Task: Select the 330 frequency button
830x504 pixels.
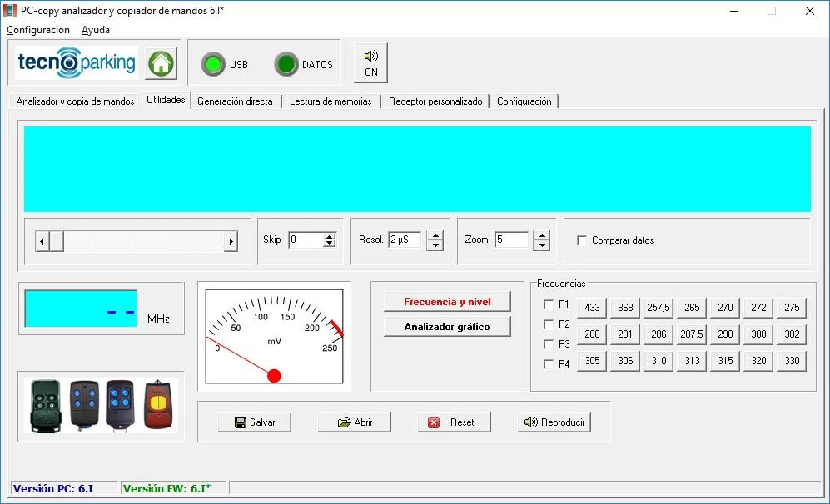Action: pos(792,361)
